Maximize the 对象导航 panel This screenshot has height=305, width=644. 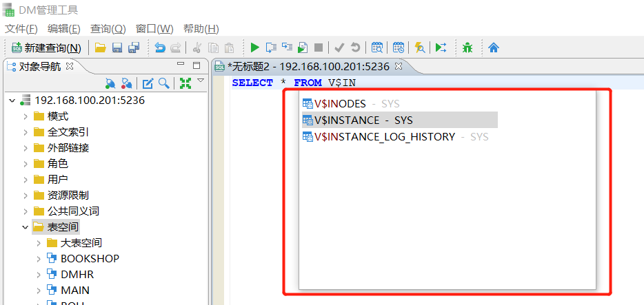[197, 65]
